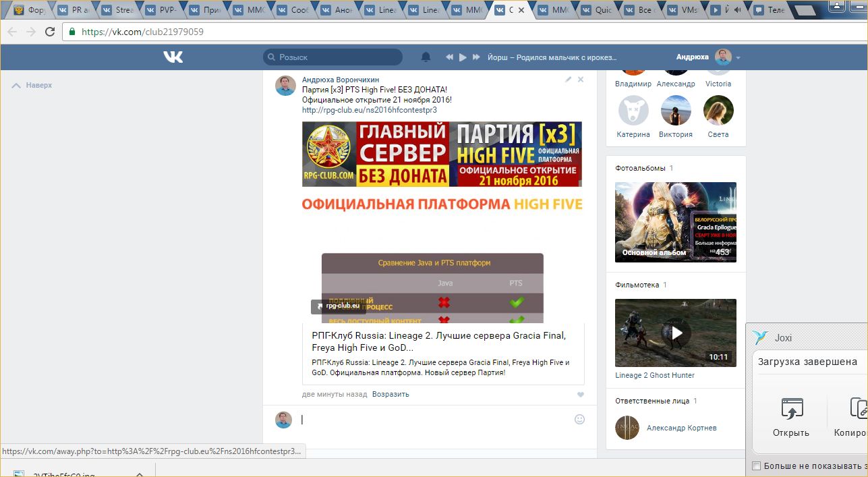
Task: Open the Андрюха profile menu arrow
Action: tap(738, 58)
